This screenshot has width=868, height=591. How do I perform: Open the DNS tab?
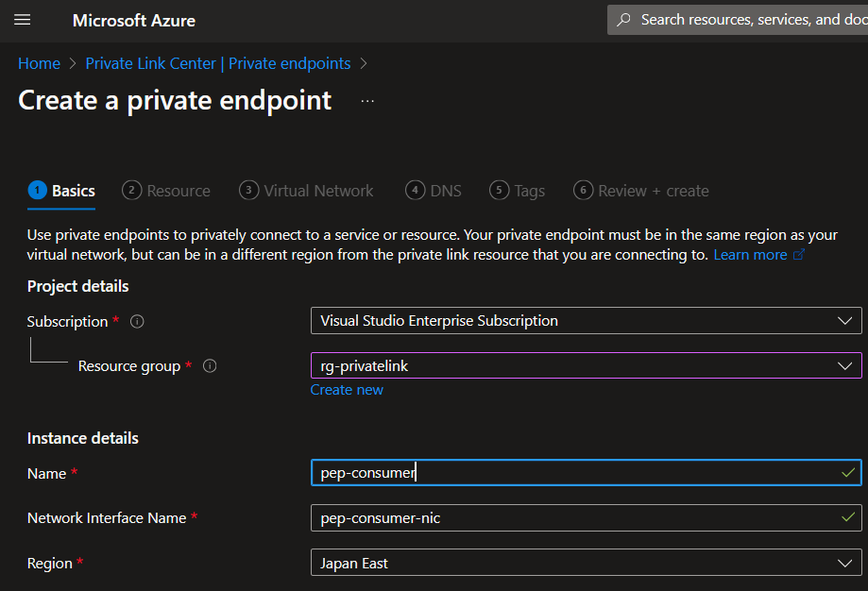(434, 190)
